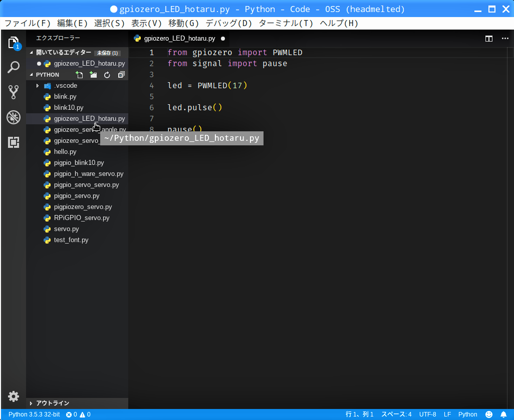Image resolution: width=514 pixels, height=420 pixels.
Task: Open pigpio_h_ware_servo.py in the explorer
Action: click(77, 174)
